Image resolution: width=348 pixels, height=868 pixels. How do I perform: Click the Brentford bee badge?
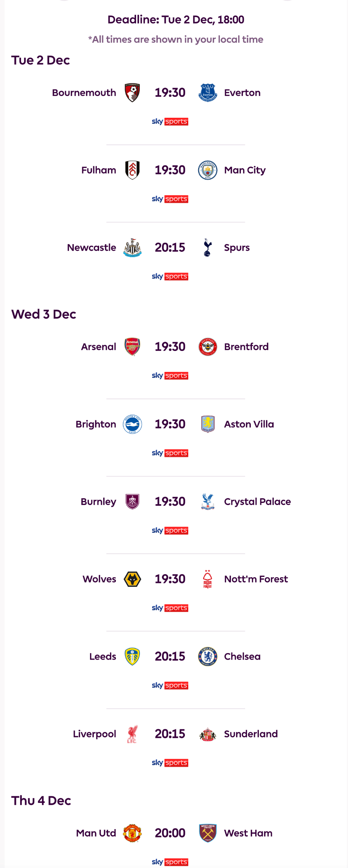tap(208, 347)
